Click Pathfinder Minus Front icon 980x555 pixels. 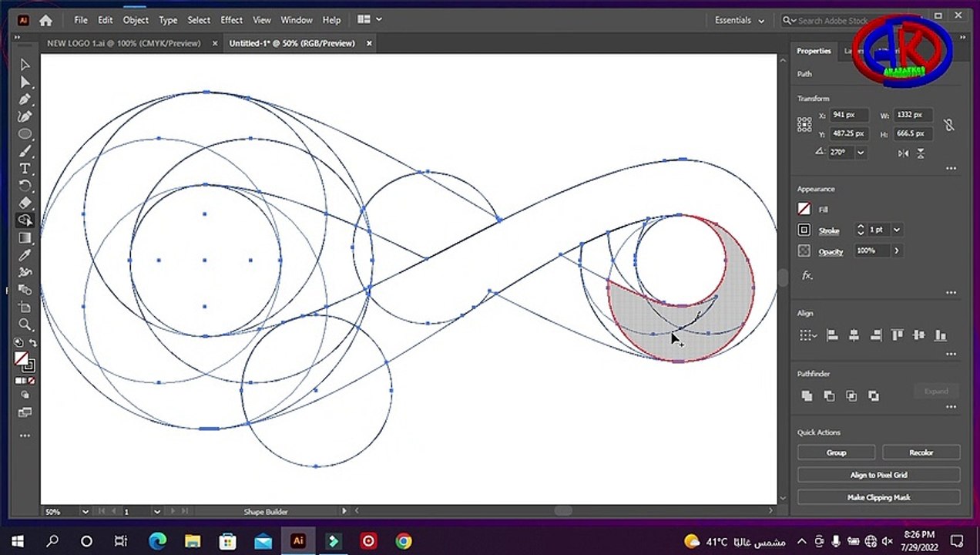pyautogui.click(x=829, y=395)
